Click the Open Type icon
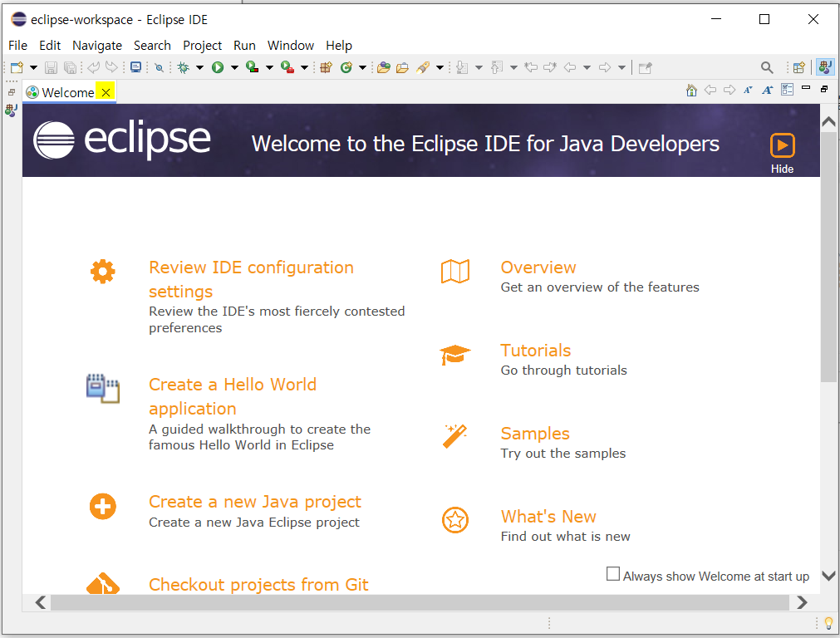 pyautogui.click(x=384, y=67)
